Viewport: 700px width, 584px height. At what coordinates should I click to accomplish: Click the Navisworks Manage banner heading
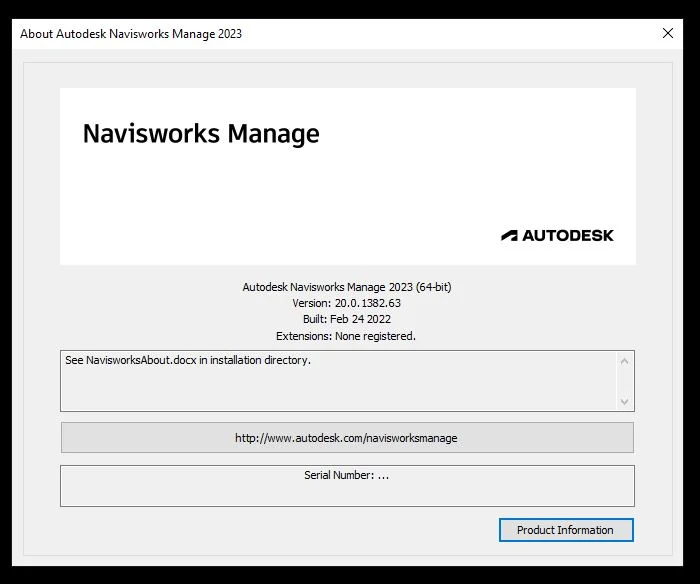pyautogui.click(x=201, y=133)
